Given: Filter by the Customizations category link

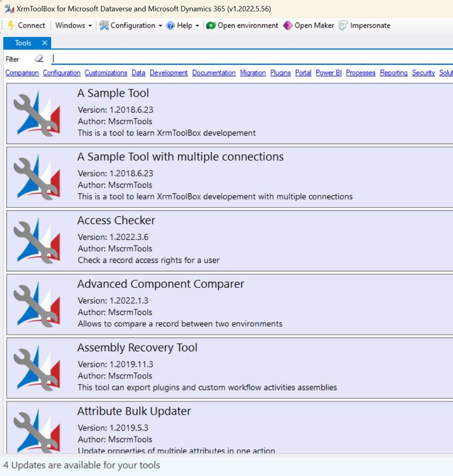Looking at the screenshot, I should [x=106, y=73].
